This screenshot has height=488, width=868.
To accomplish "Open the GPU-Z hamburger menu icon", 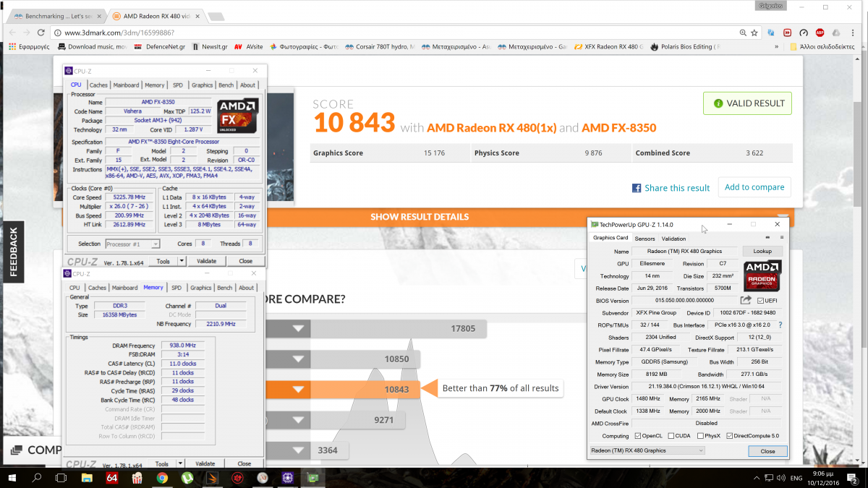I will 781,238.
